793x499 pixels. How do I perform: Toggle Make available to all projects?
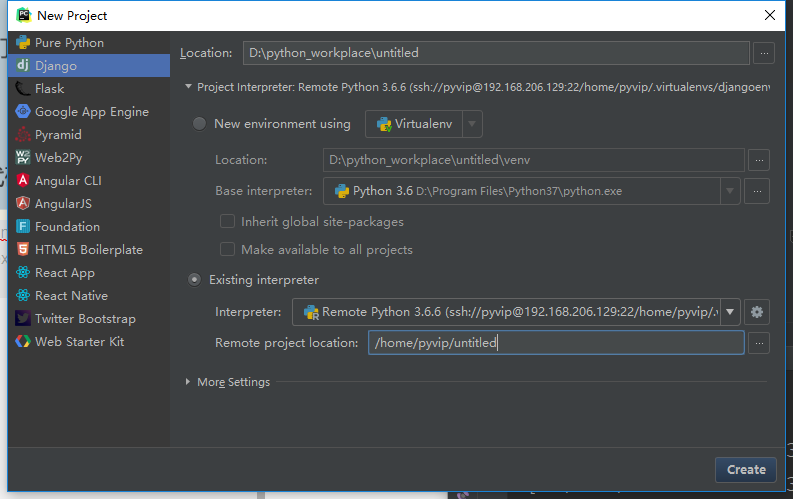tap(227, 249)
